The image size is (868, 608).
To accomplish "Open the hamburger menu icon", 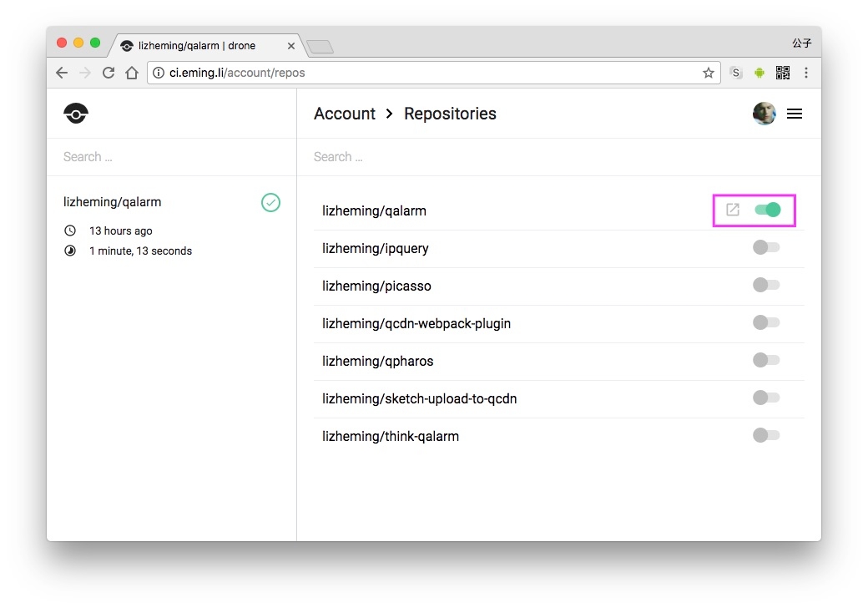I will click(795, 114).
